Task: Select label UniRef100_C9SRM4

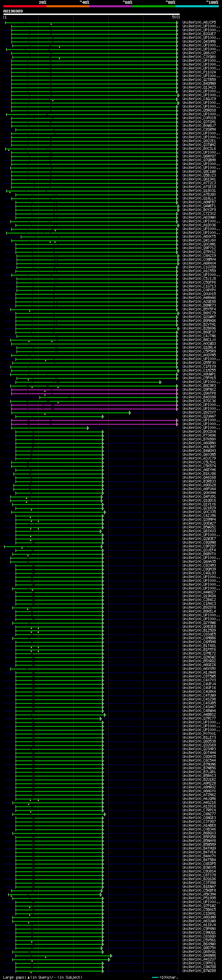Action: (x=199, y=129)
